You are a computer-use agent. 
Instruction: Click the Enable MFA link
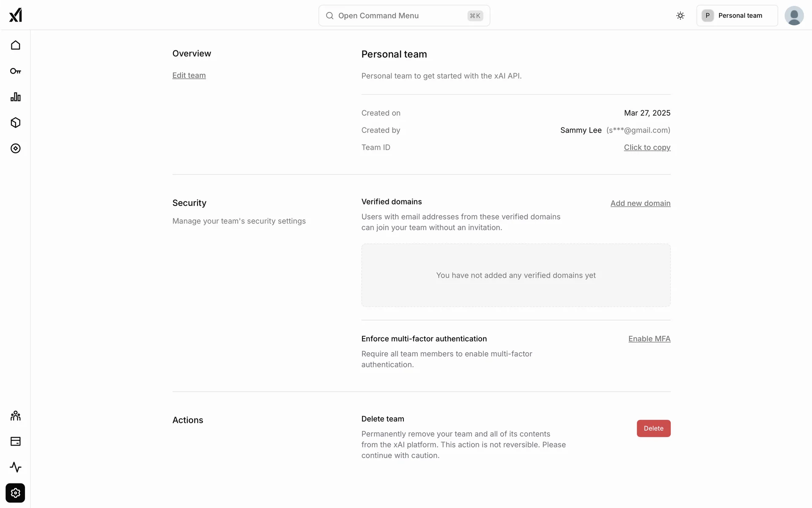click(x=649, y=339)
